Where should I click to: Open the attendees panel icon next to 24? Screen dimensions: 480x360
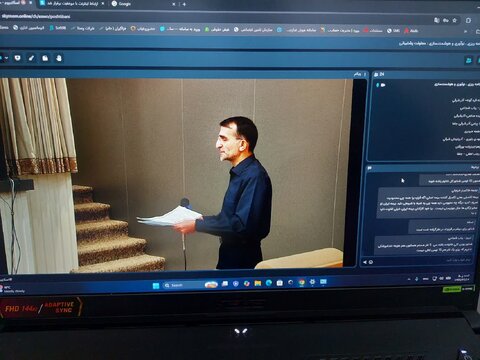click(377, 74)
